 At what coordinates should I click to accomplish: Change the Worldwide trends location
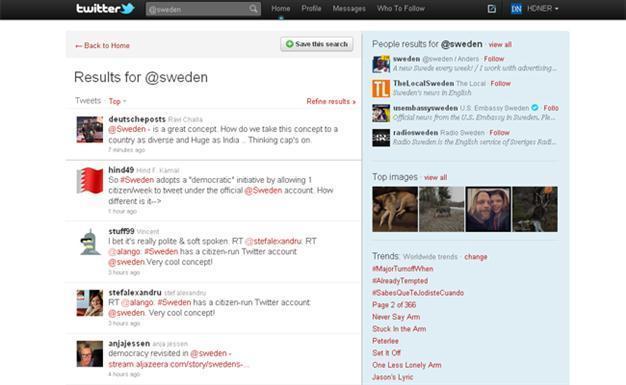[475, 257]
